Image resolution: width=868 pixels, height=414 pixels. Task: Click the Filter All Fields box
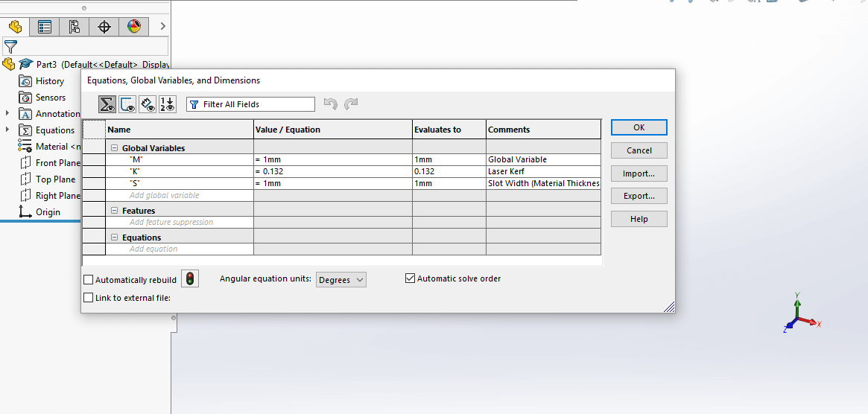(251, 104)
